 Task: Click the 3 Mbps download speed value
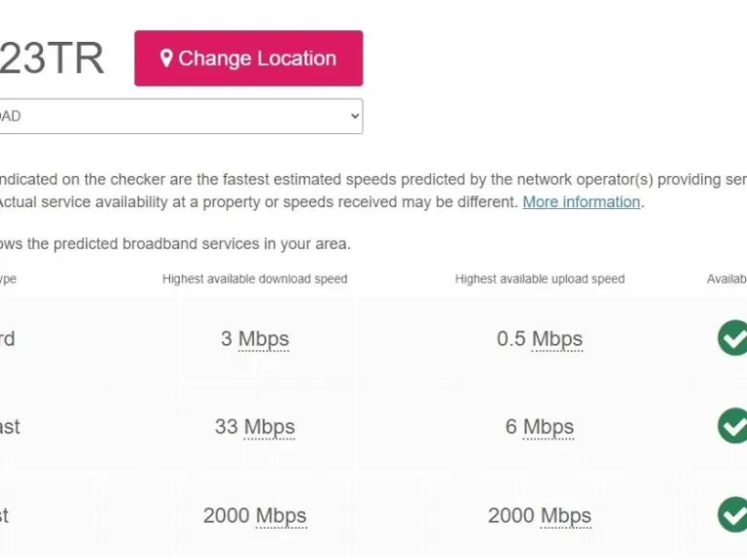(254, 339)
